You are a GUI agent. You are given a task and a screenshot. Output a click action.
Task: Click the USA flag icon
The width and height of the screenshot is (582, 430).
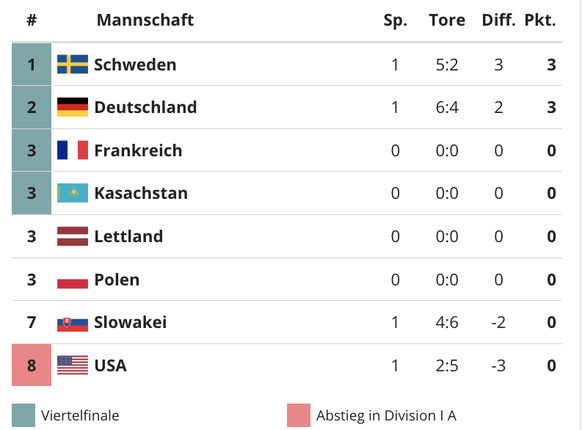72,365
